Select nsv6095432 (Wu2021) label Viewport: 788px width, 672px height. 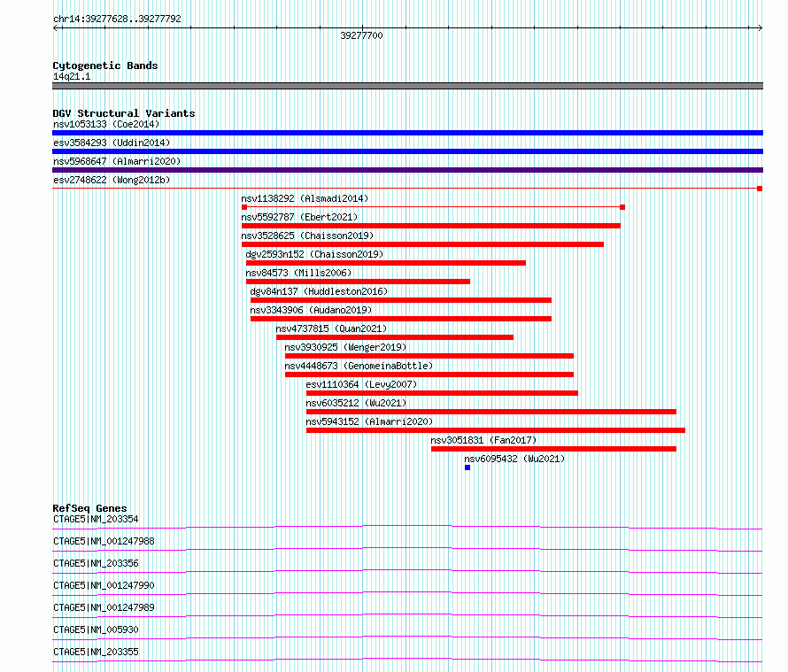pos(514,459)
